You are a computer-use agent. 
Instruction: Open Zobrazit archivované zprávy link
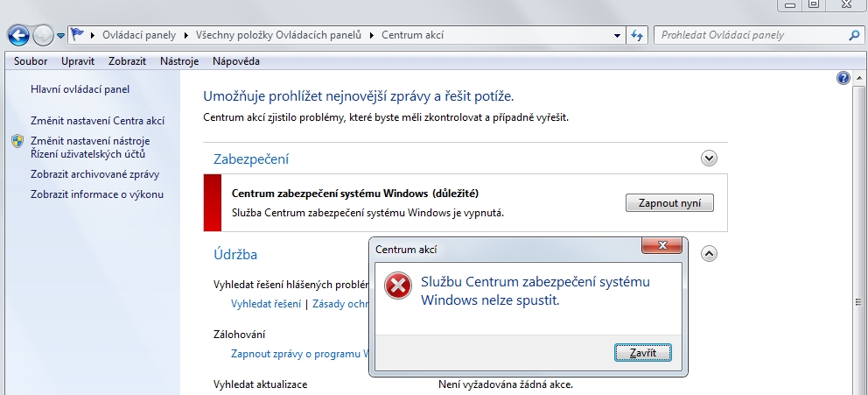[94, 174]
